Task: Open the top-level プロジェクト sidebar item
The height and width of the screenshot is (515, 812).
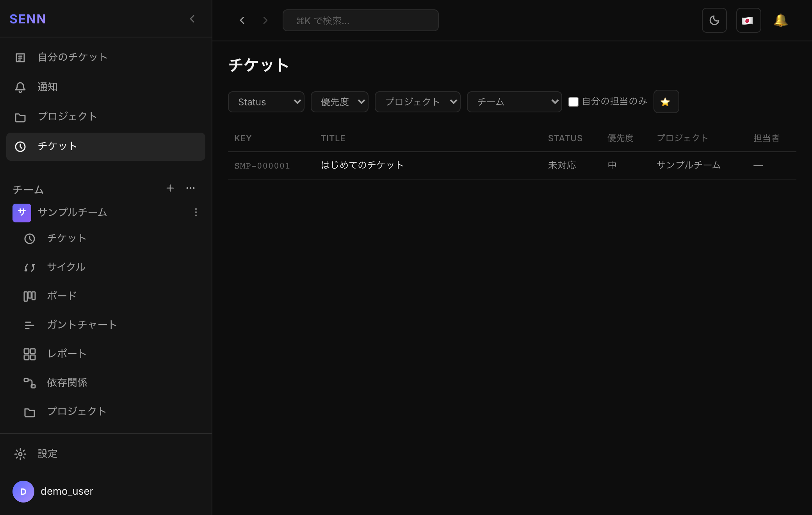Action: 106,117
